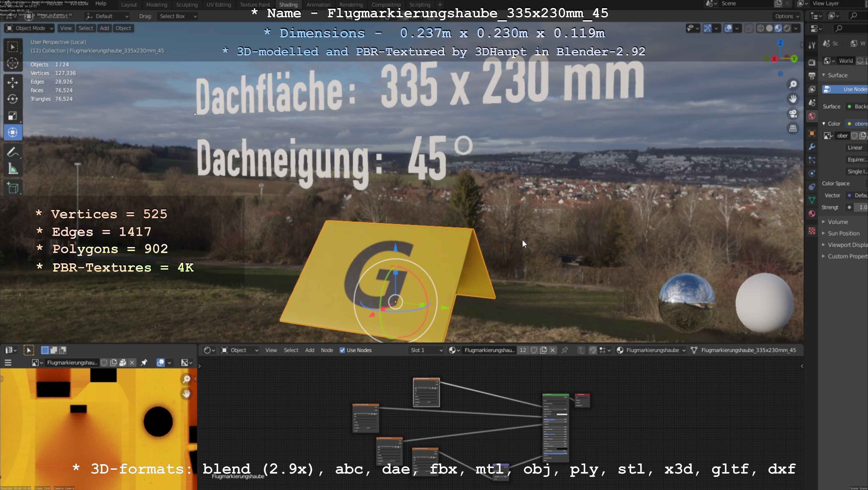Open the Options button in header
The height and width of the screenshot is (490, 868).
point(787,16)
